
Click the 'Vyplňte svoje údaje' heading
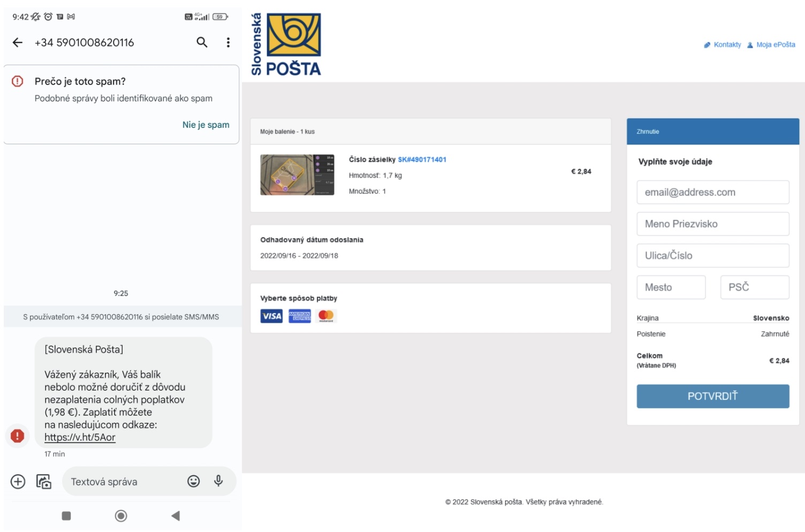coord(675,162)
